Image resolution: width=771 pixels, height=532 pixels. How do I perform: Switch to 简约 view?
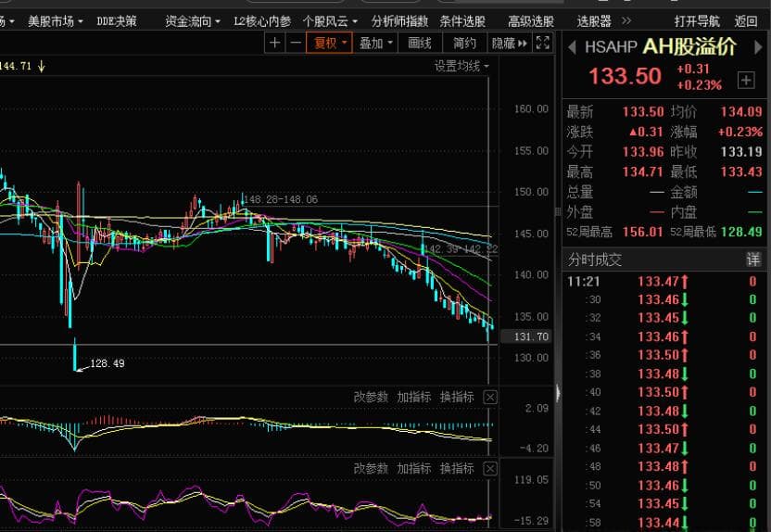[464, 43]
